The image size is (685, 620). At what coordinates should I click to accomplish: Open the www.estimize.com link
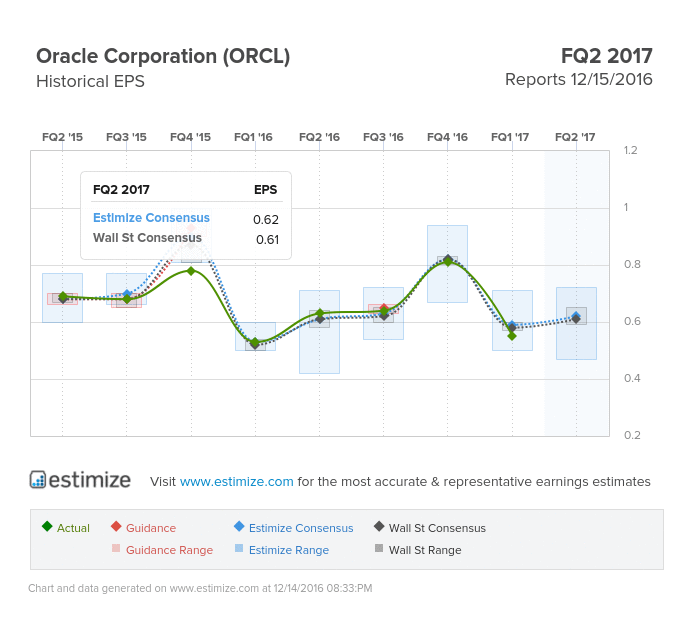point(236,481)
